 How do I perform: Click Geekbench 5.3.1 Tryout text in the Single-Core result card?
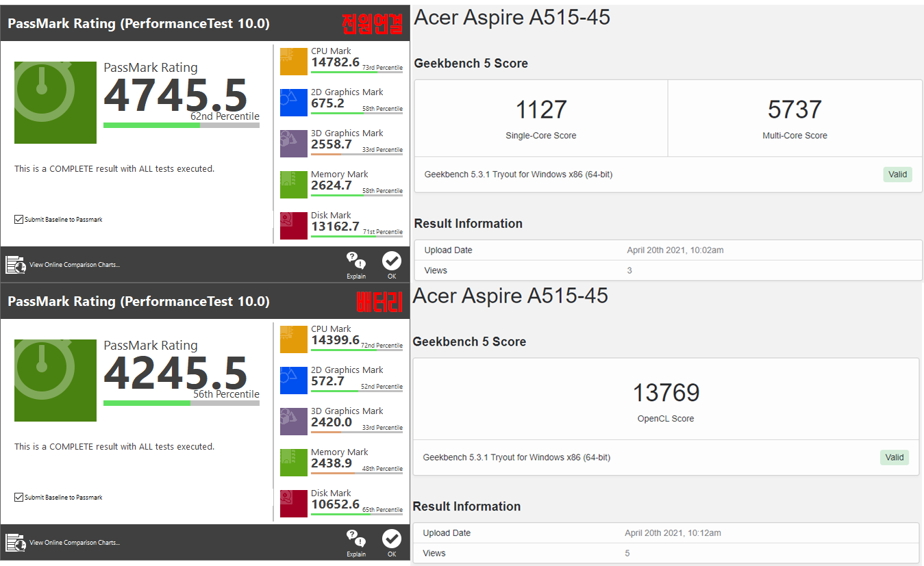[x=519, y=175]
